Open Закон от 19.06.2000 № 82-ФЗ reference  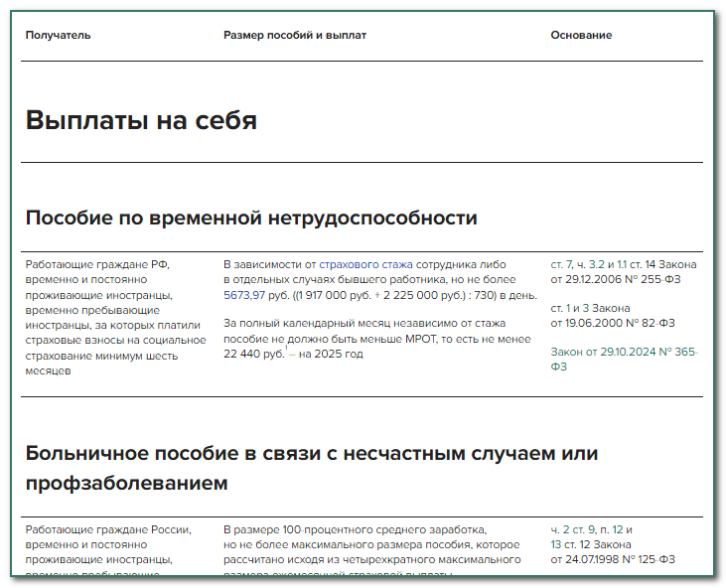pos(612,323)
